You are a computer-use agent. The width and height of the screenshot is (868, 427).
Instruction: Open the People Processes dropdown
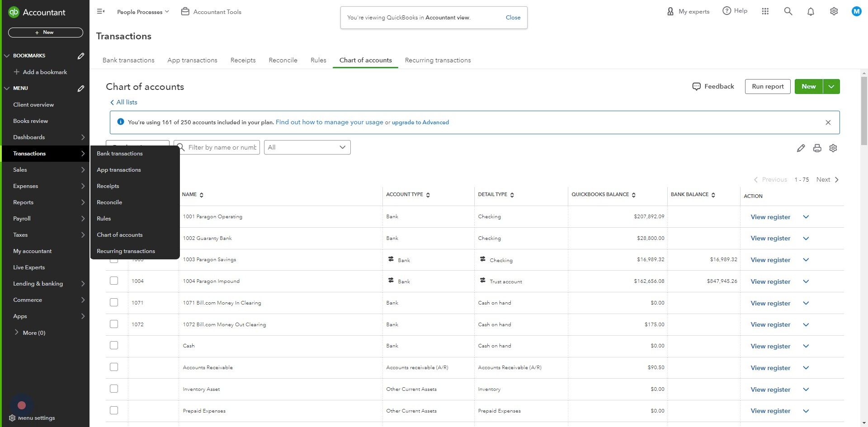143,12
